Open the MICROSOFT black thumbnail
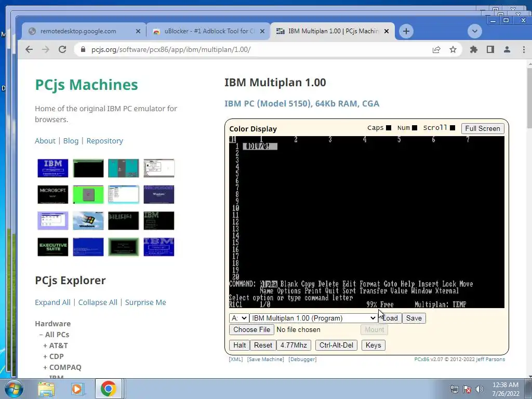Screen dimensions: 532x399 53,194
